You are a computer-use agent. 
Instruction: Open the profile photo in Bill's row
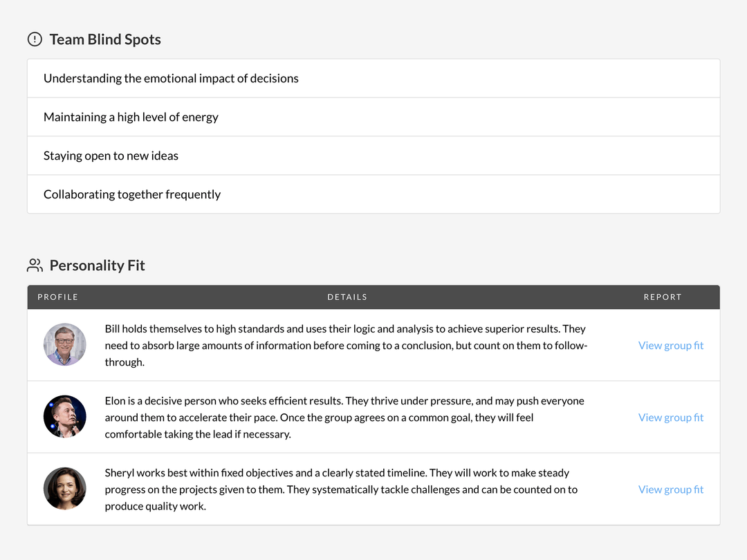click(x=65, y=345)
